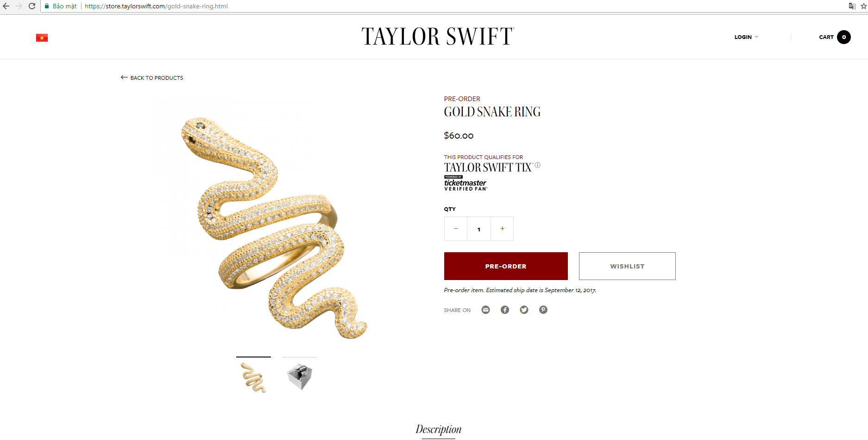Open the CART with item count

(x=835, y=37)
